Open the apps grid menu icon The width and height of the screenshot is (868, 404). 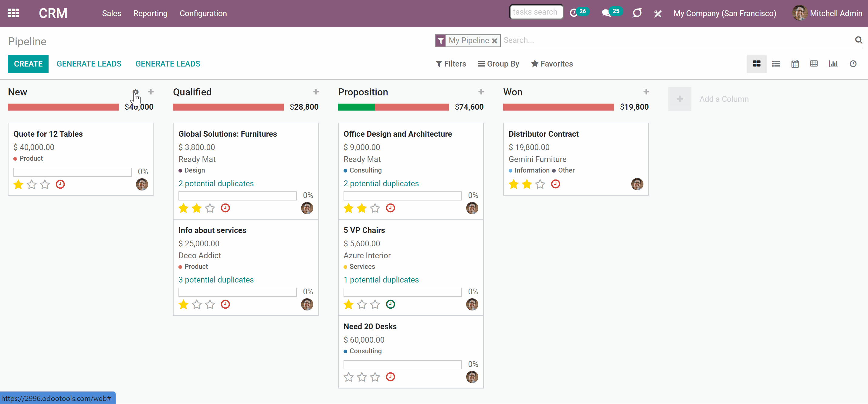(x=13, y=13)
